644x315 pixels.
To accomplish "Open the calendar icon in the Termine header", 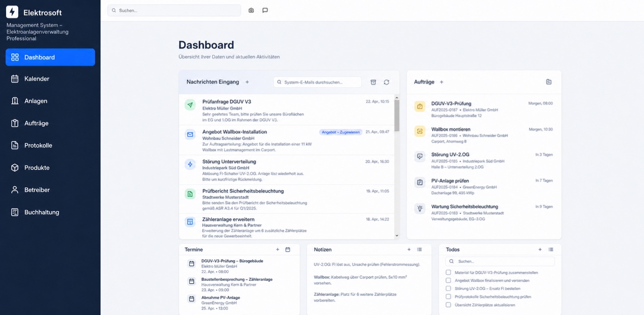I will point(288,250).
